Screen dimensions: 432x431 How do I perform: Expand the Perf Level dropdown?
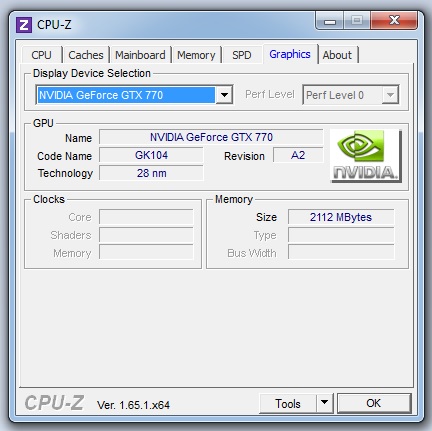coord(390,95)
